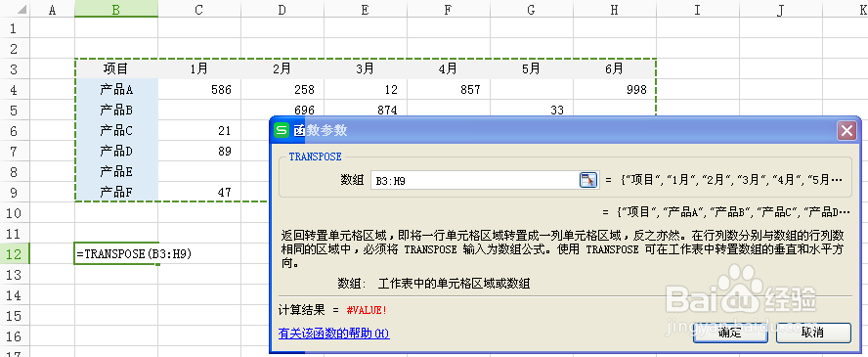Click the 5月 header cell

click(532, 68)
